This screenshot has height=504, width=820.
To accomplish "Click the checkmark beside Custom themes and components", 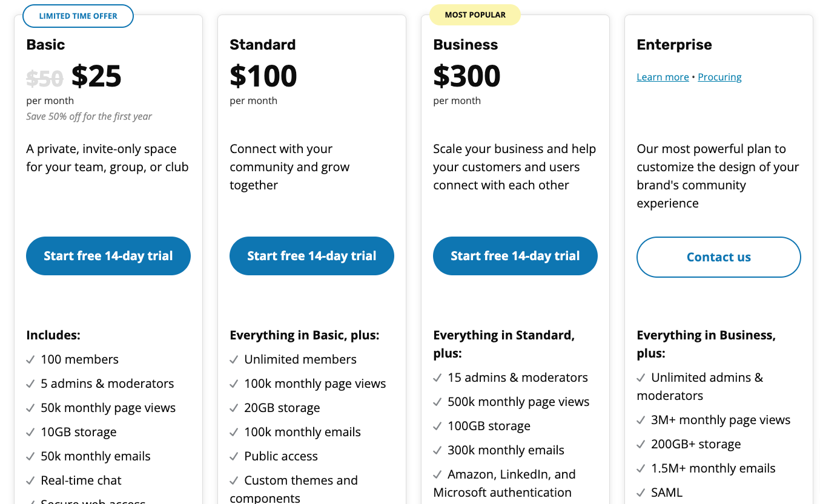I will pos(233,480).
